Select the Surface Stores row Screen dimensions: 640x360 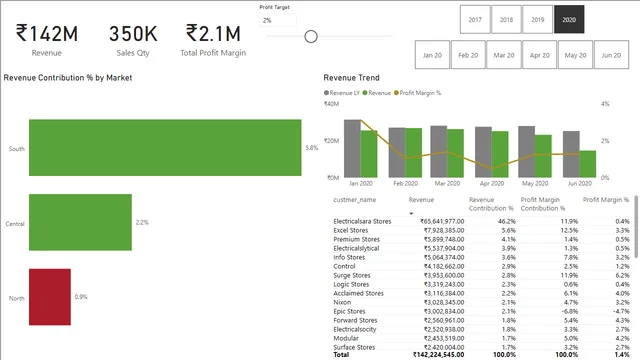click(x=482, y=347)
